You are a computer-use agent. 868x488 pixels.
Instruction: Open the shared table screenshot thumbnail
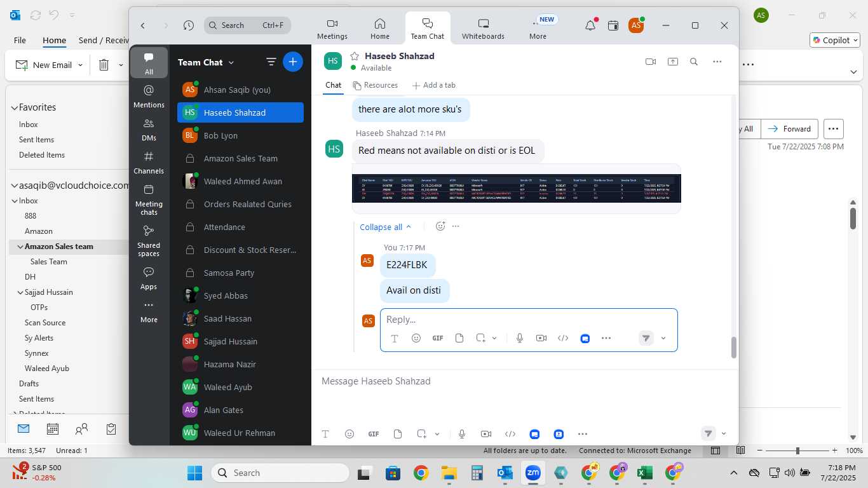(x=517, y=188)
